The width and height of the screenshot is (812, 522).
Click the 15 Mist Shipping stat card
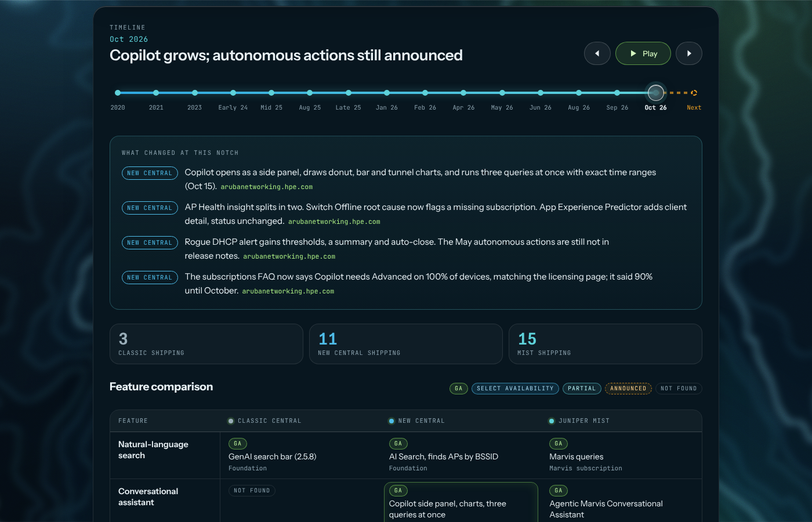coord(606,344)
